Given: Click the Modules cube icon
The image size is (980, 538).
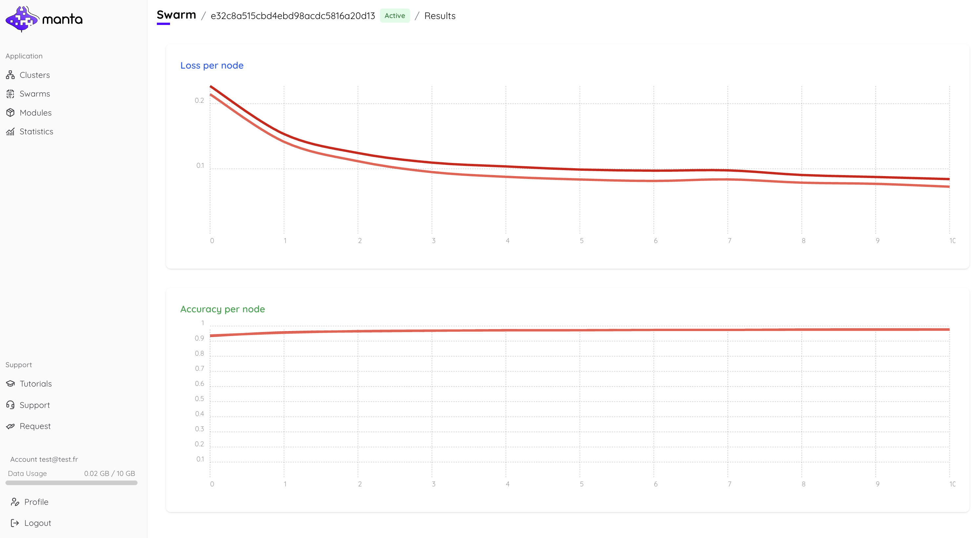Looking at the screenshot, I should pos(10,113).
